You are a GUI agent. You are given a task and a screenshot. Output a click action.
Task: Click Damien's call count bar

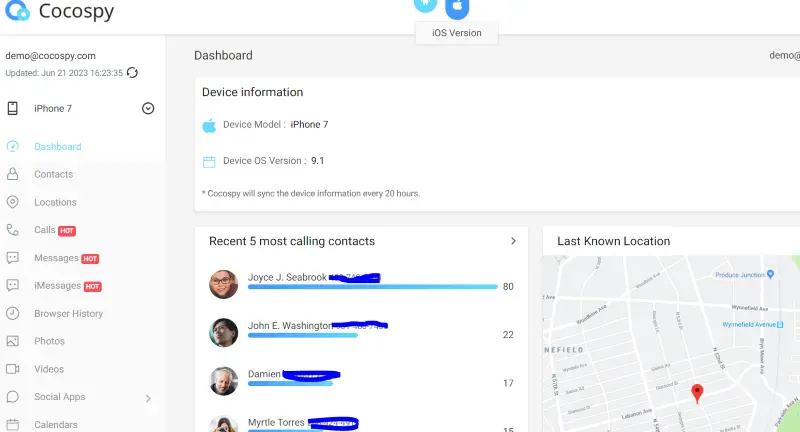tap(290, 384)
